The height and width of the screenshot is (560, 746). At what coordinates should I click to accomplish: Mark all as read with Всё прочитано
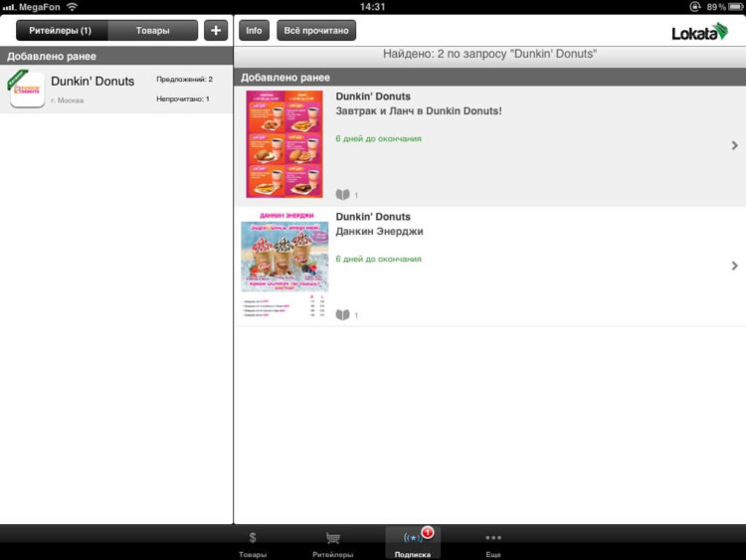coord(316,31)
